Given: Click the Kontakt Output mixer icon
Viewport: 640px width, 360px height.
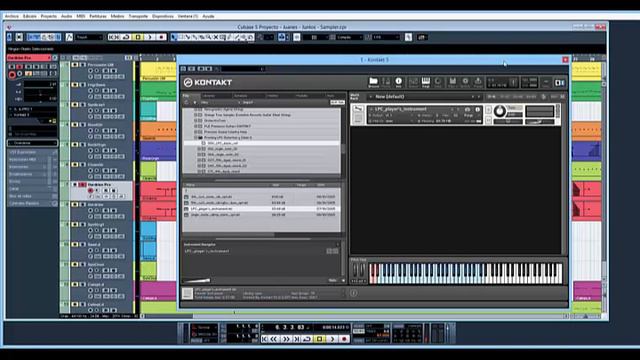Looking at the screenshot, I should click(x=413, y=82).
